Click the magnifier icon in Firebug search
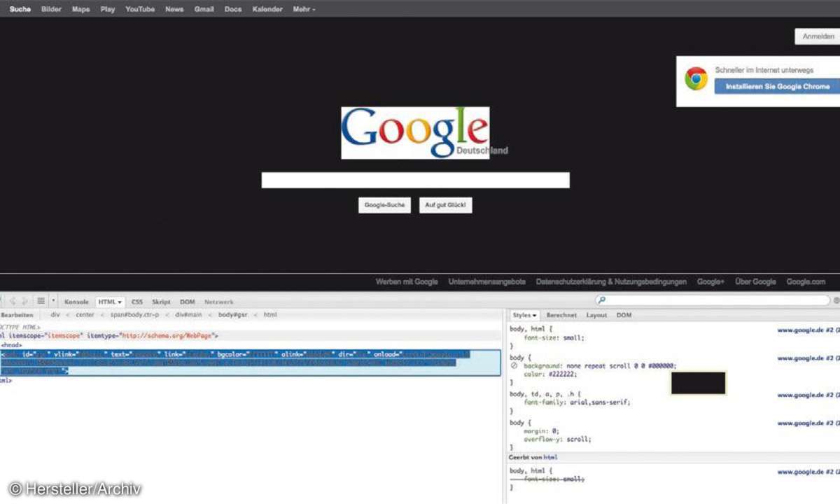The width and height of the screenshot is (840, 504). [601, 300]
